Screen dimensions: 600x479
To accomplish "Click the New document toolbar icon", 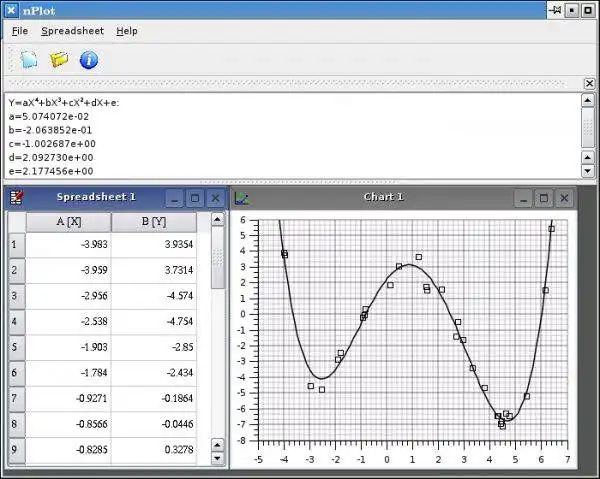I will (x=29, y=60).
